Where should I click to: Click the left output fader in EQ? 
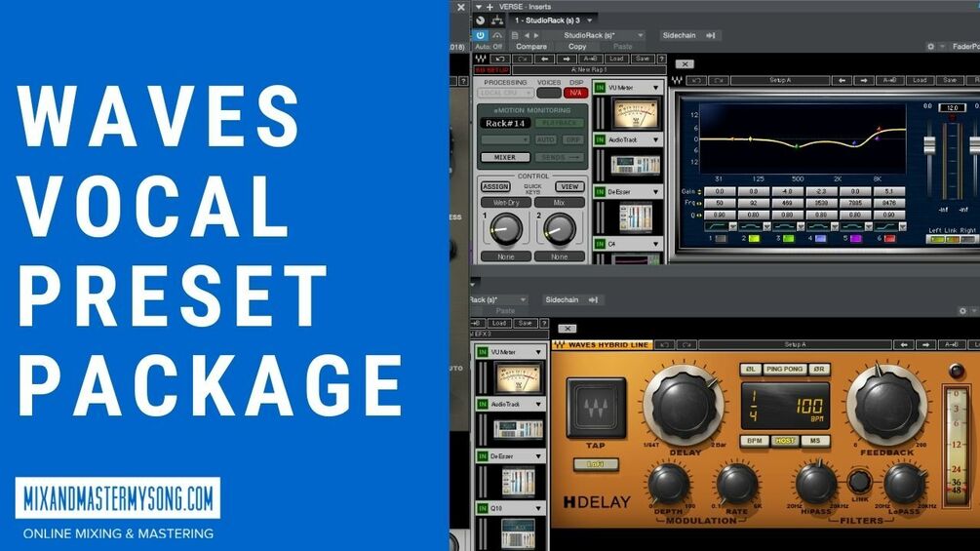pos(929,145)
